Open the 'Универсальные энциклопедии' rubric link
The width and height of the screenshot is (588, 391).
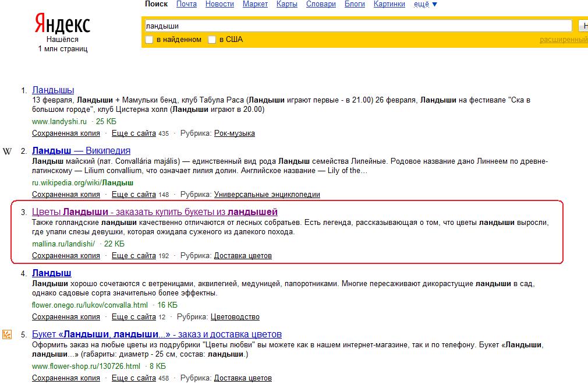pyautogui.click(x=267, y=195)
